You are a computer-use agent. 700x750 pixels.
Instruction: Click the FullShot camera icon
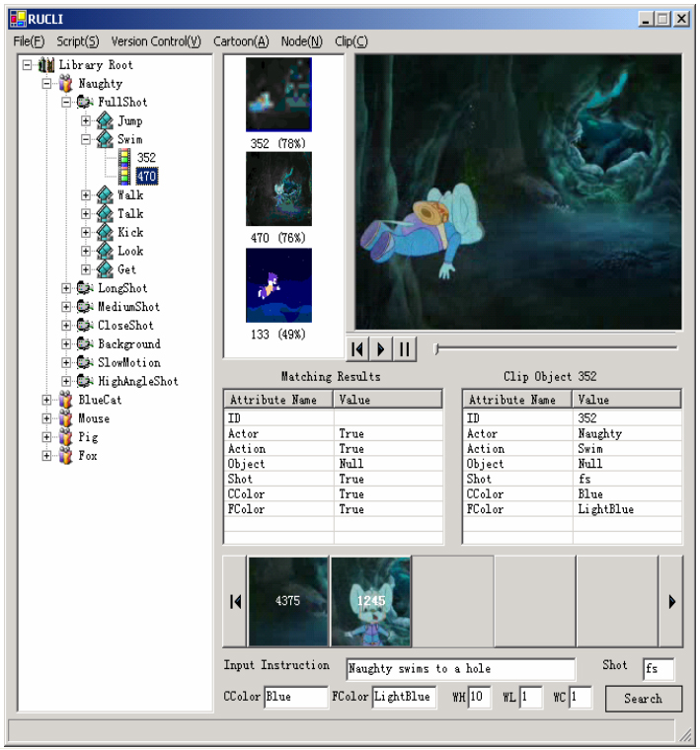pyautogui.click(x=85, y=102)
